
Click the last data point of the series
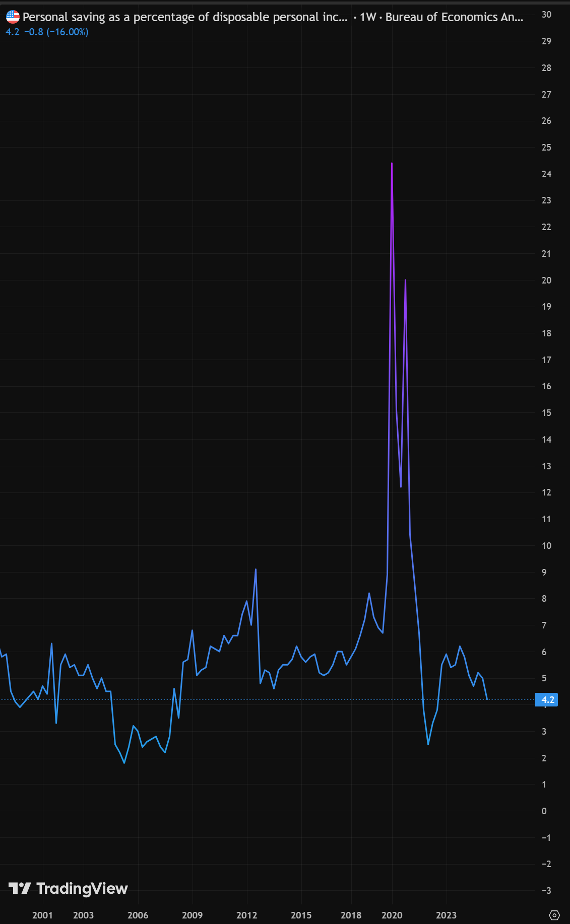pyautogui.click(x=487, y=699)
